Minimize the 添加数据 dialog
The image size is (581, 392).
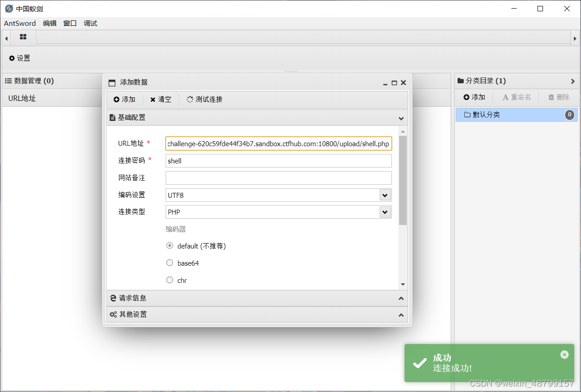pyautogui.click(x=385, y=83)
